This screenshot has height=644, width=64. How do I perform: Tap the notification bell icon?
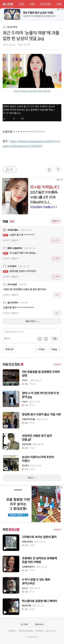[49, 169]
